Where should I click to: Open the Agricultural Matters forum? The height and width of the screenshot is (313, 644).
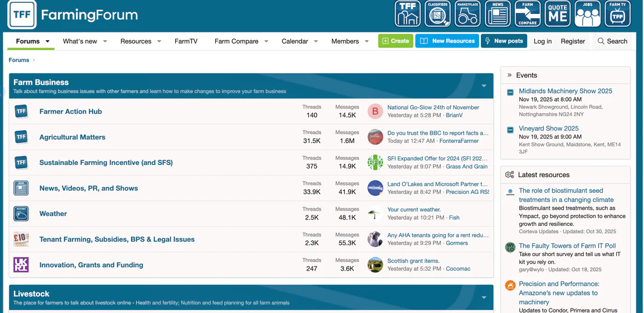coord(73,137)
